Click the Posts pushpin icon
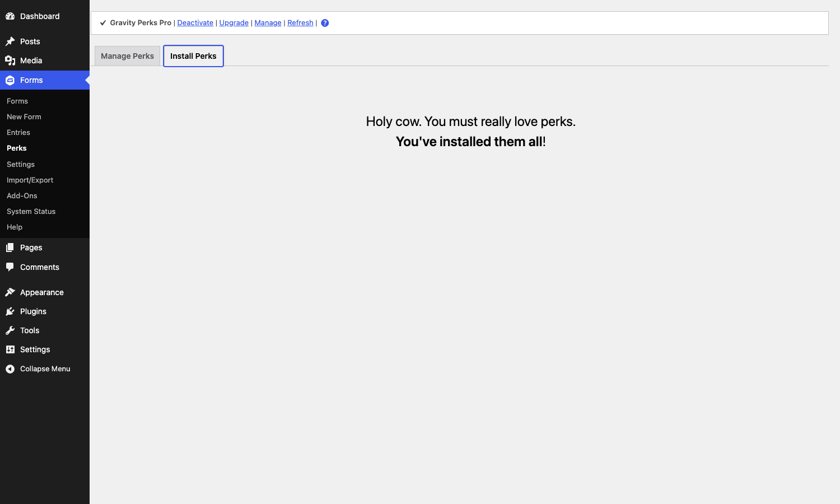840x504 pixels. click(x=10, y=41)
